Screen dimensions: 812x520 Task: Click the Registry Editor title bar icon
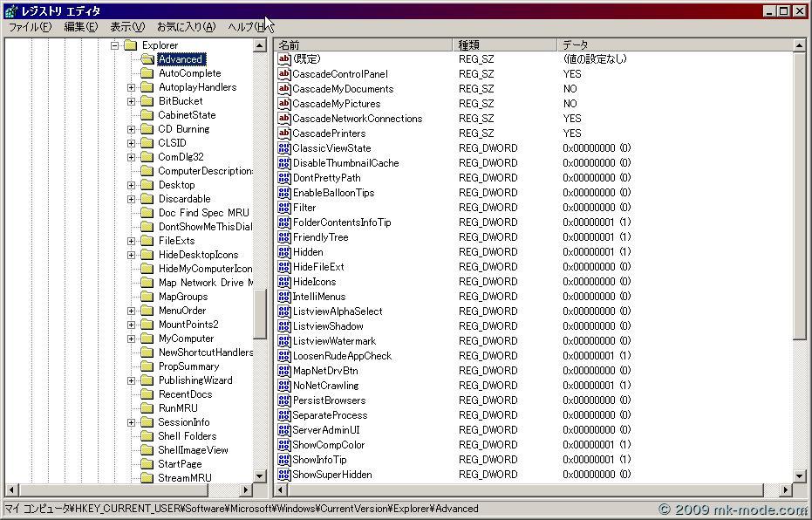(10, 11)
